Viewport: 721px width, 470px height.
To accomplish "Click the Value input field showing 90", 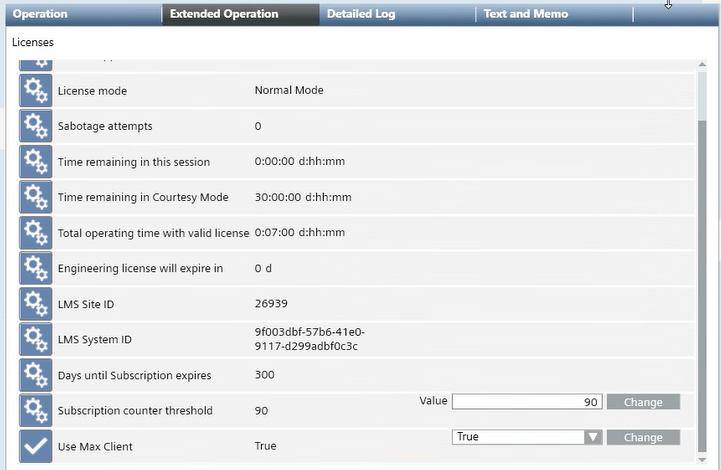I will pyautogui.click(x=526, y=402).
